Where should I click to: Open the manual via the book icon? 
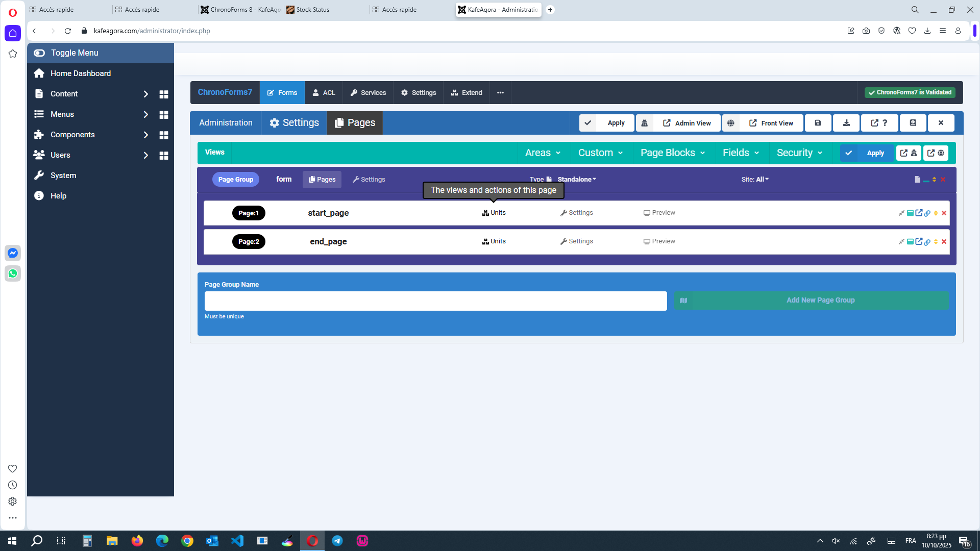(x=913, y=122)
